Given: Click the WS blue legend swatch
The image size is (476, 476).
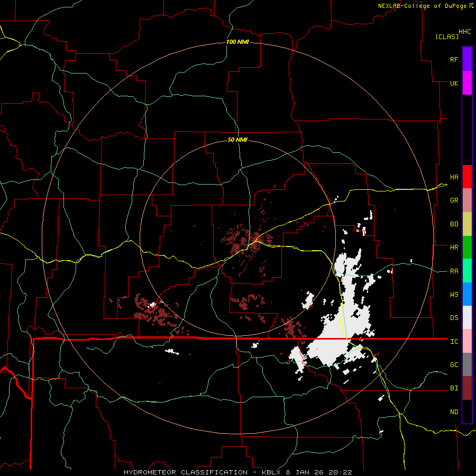Looking at the screenshot, I should (x=467, y=294).
